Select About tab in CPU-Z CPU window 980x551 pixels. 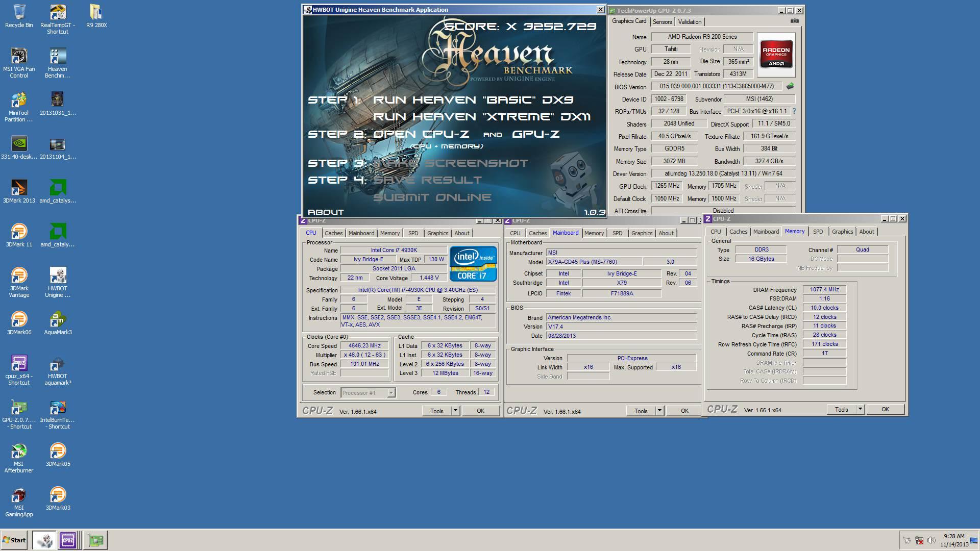(462, 233)
